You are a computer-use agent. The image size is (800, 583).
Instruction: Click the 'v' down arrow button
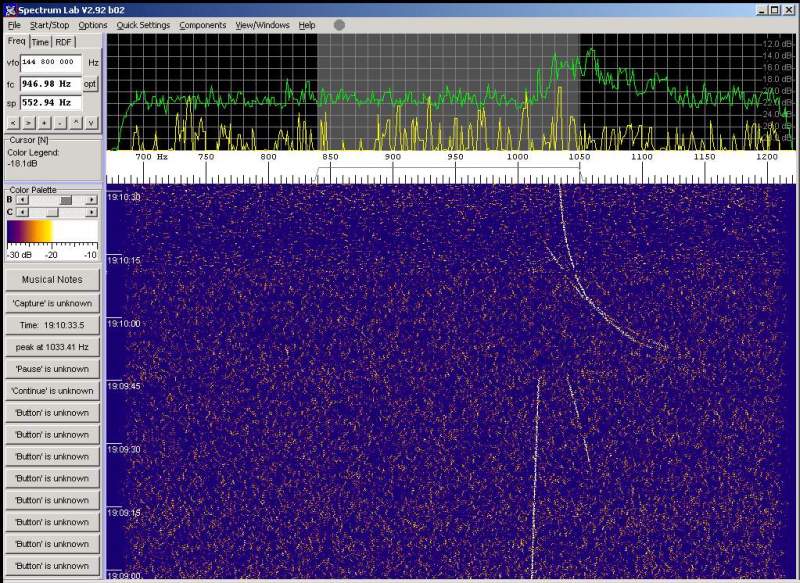[x=91, y=122]
